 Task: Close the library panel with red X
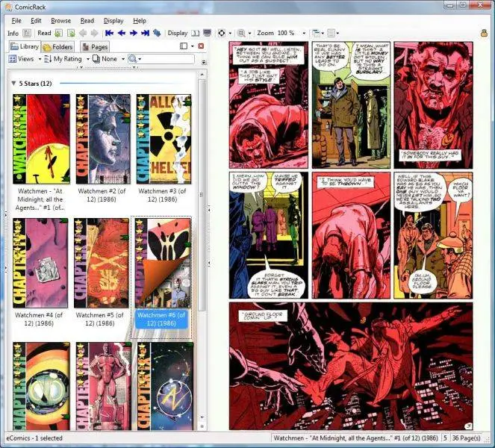coord(201,46)
